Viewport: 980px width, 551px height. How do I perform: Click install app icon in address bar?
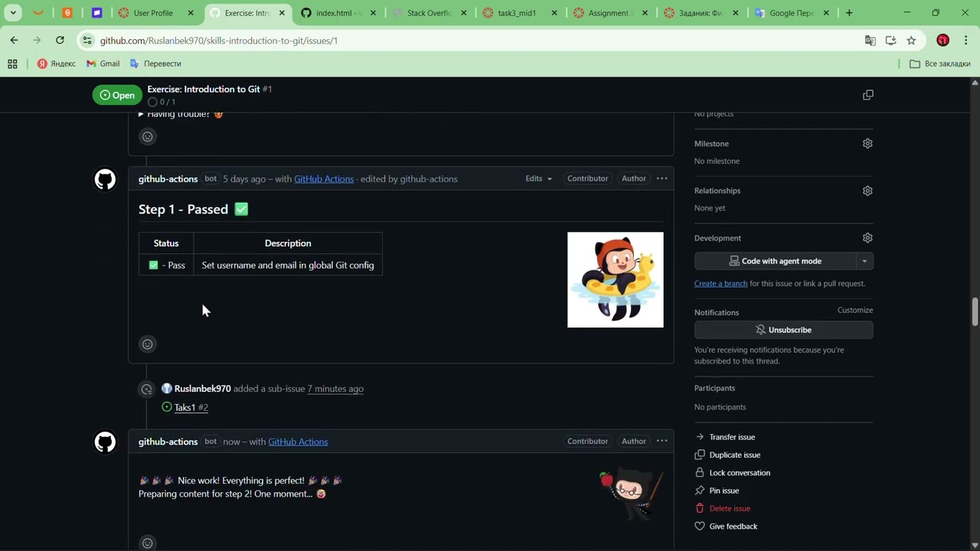coord(890,41)
